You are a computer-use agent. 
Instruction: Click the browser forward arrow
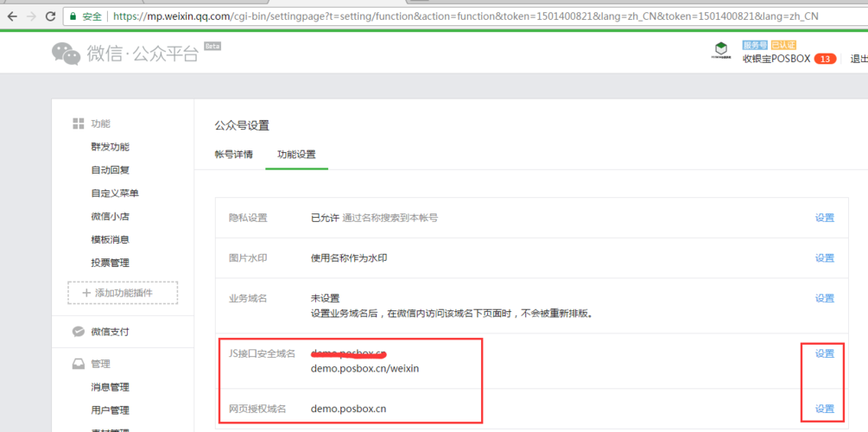pyautogui.click(x=31, y=16)
